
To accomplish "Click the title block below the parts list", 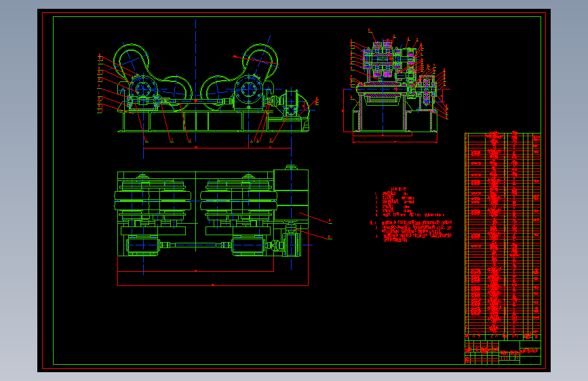I will [x=503, y=352].
